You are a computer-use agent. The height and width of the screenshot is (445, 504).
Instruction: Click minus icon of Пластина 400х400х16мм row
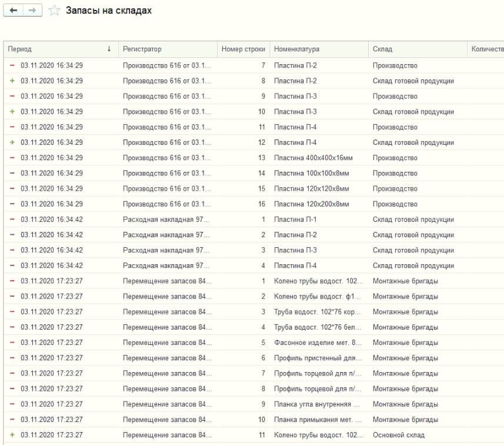(12, 158)
